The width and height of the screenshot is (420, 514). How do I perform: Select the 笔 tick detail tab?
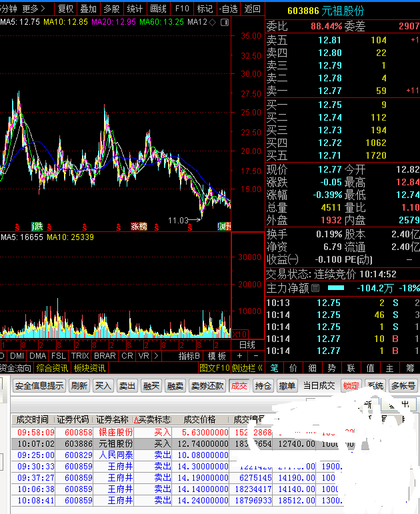(274, 369)
